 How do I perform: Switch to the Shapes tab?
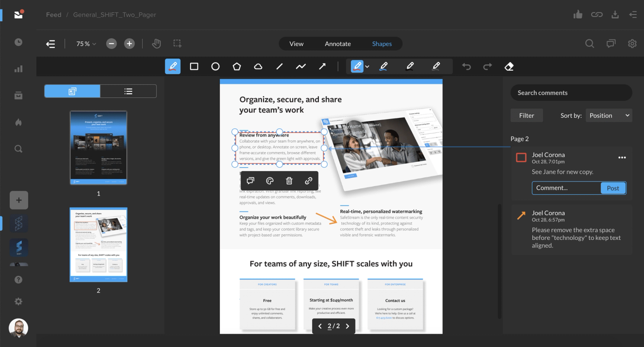click(x=382, y=44)
